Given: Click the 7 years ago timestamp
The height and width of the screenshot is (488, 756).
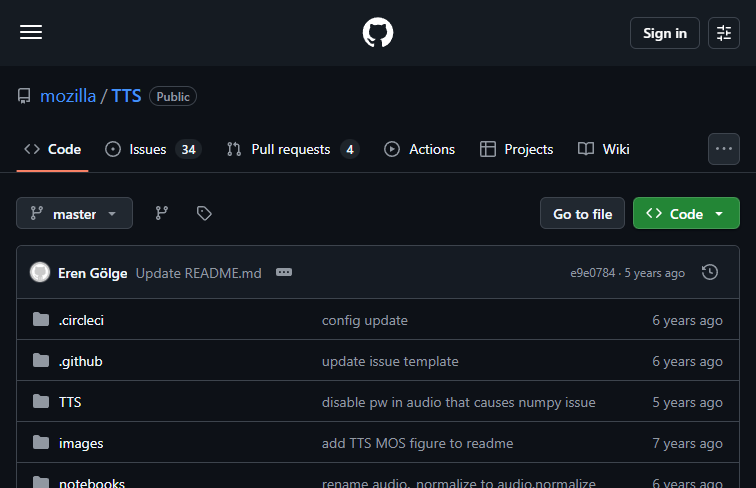Looking at the screenshot, I should (x=687, y=443).
